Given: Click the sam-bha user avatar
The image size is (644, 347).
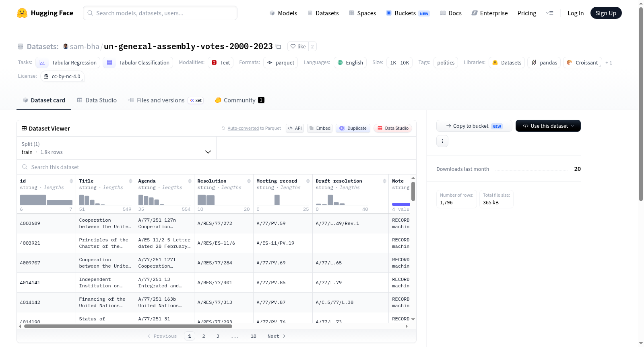Looking at the screenshot, I should [66, 46].
